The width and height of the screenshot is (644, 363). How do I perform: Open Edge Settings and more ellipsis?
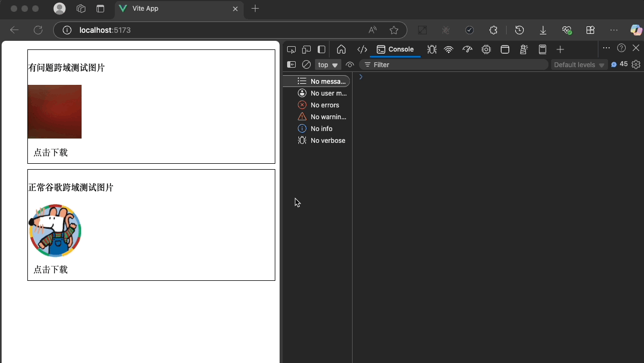click(x=614, y=30)
